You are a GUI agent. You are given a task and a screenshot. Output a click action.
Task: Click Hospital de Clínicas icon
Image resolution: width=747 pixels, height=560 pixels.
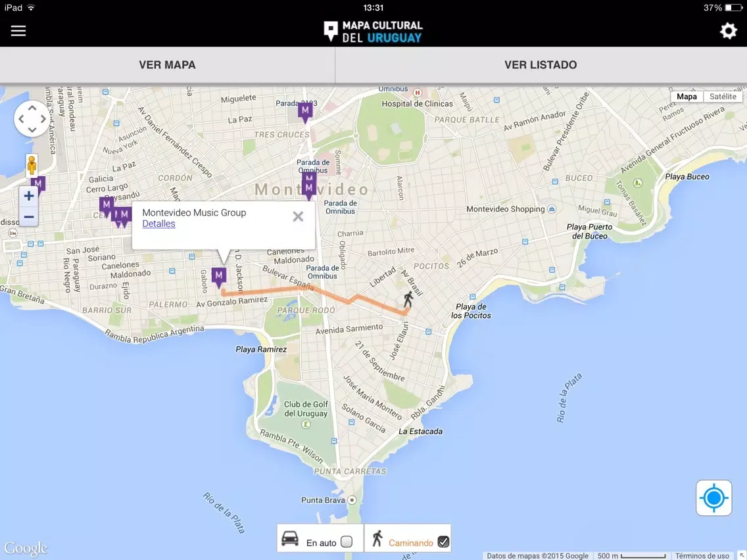[418, 93]
